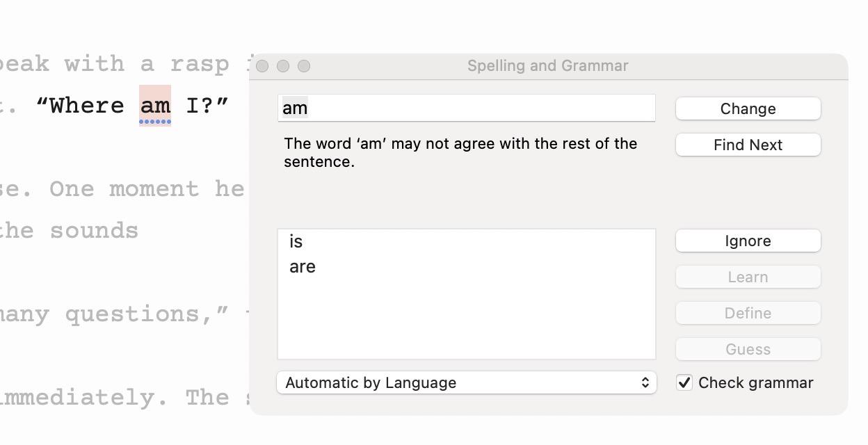Click the green zoom window button
868x445 pixels.
(305, 66)
